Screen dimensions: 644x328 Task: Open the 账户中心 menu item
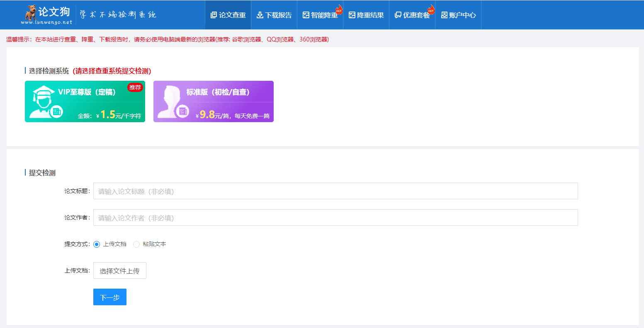pyautogui.click(x=458, y=14)
